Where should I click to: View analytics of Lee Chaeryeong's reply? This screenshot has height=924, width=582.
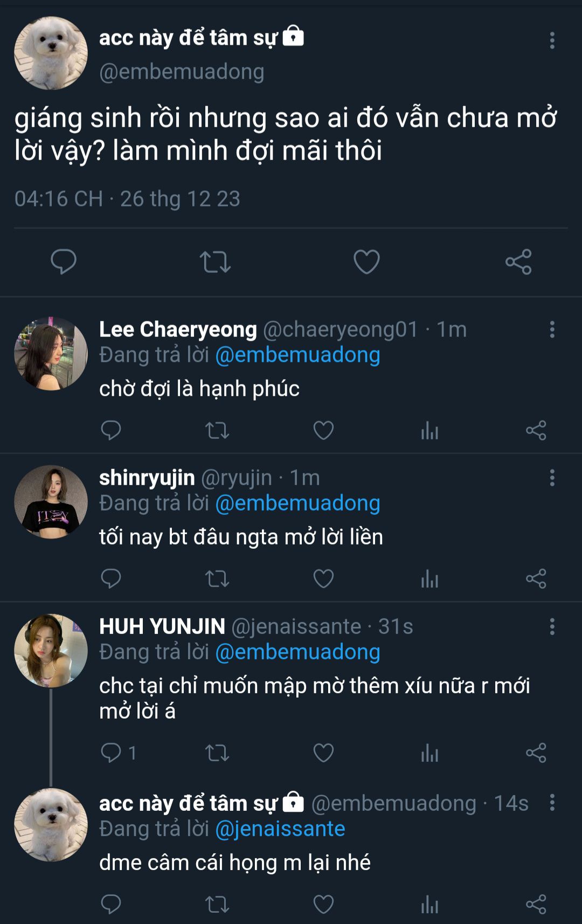(429, 430)
